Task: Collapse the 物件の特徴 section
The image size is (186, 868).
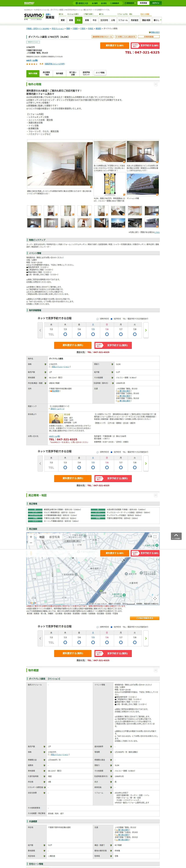Action: point(156,84)
